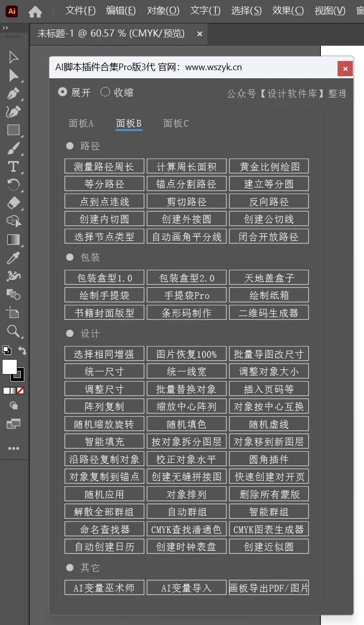Image resolution: width=364 pixels, height=625 pixels.
Task: Select the Paintbrush tool
Action: pyautogui.click(x=14, y=148)
